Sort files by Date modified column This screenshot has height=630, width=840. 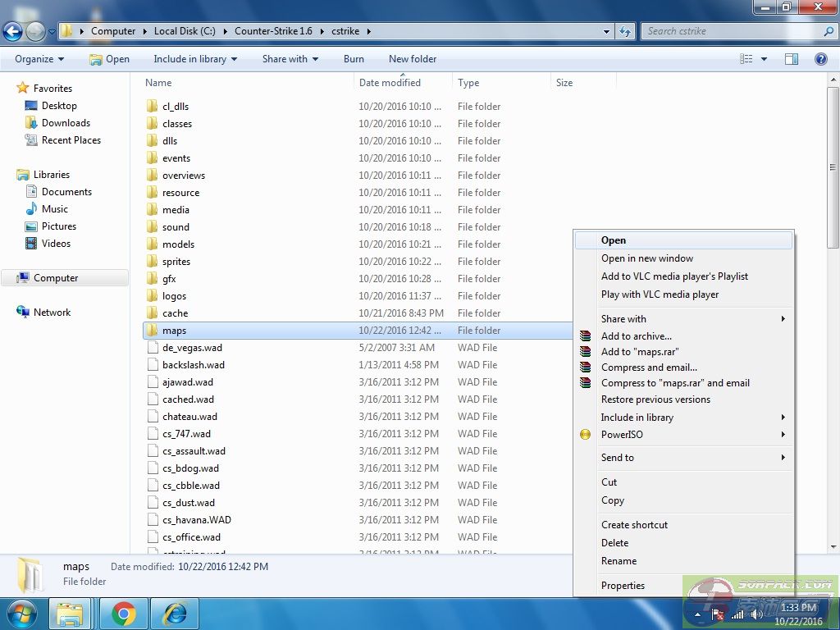[390, 83]
